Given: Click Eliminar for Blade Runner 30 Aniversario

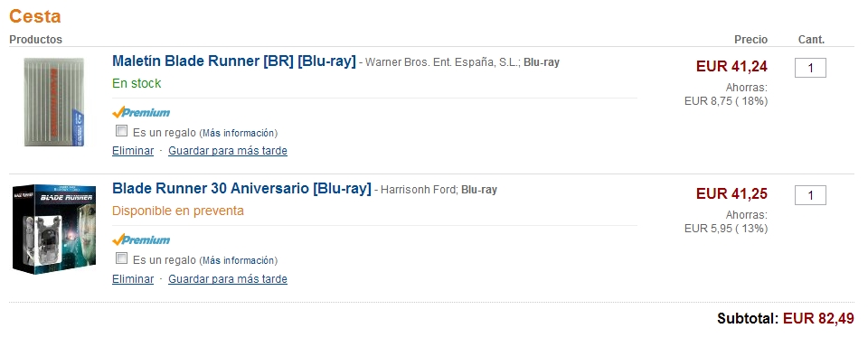Looking at the screenshot, I should pos(133,278).
